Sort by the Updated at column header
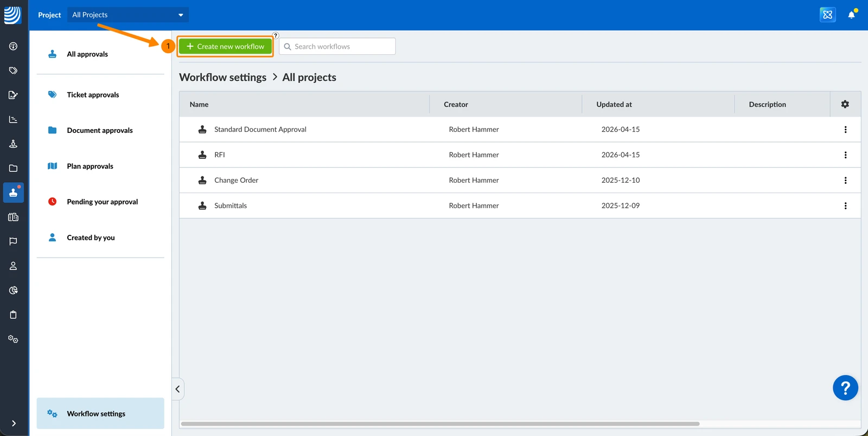The width and height of the screenshot is (868, 436). click(614, 105)
